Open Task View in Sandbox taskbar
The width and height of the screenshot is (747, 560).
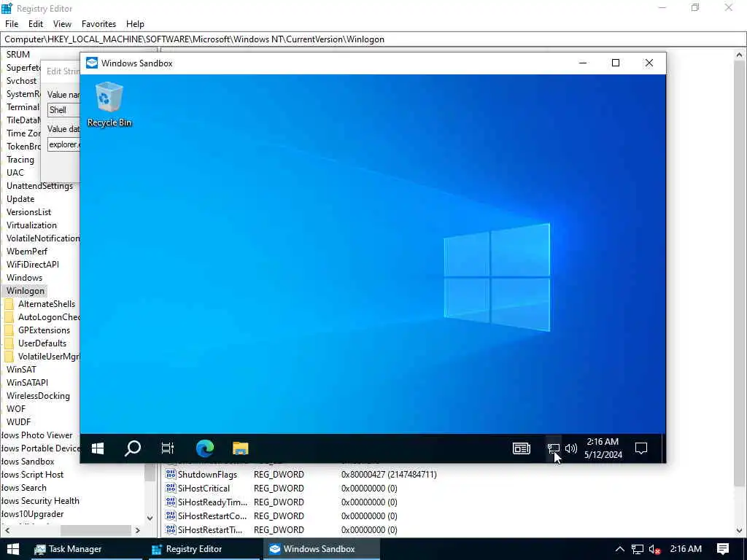(168, 448)
